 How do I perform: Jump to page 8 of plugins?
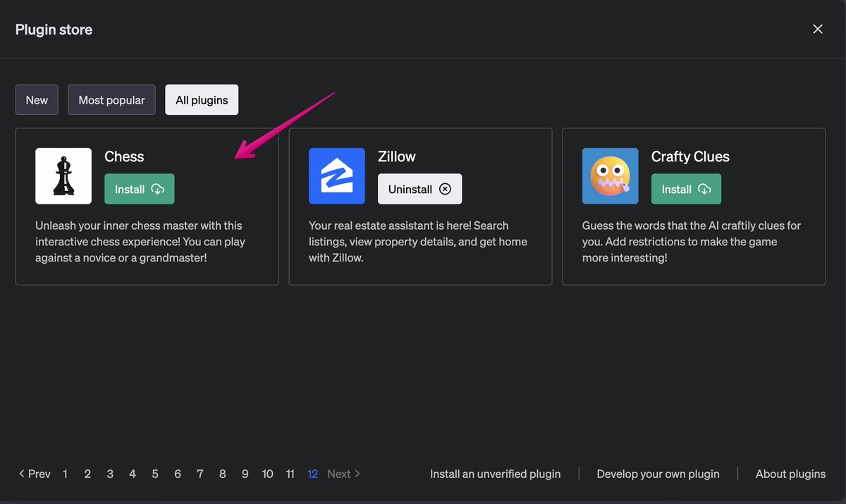223,474
